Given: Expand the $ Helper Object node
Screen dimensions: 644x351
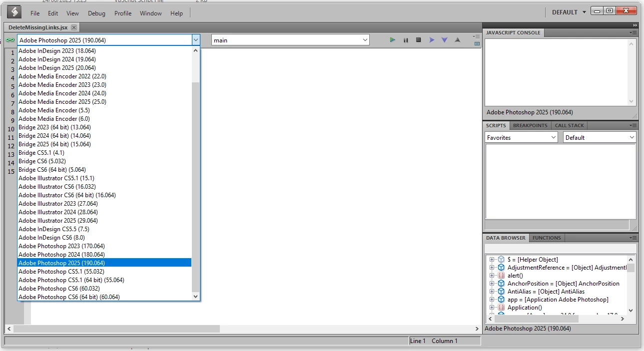Looking at the screenshot, I should point(492,260).
